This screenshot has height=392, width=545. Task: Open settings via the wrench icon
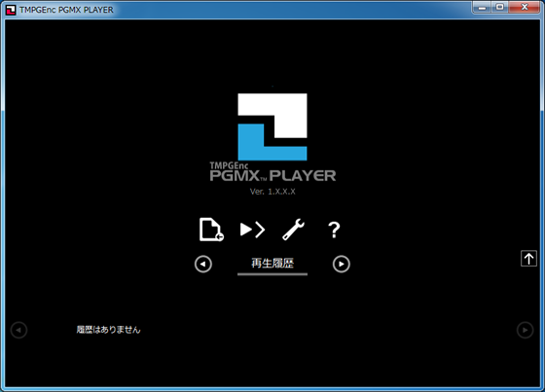(293, 230)
